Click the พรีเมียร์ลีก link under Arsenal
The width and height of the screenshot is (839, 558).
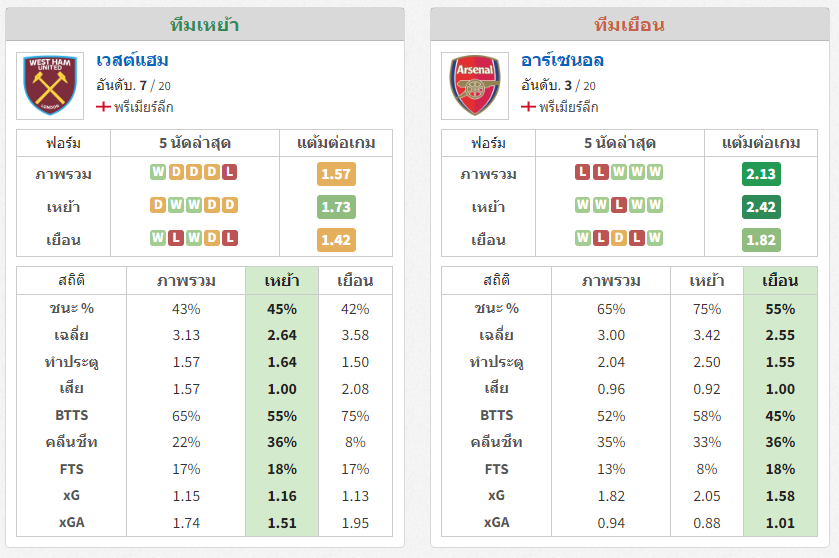568,107
